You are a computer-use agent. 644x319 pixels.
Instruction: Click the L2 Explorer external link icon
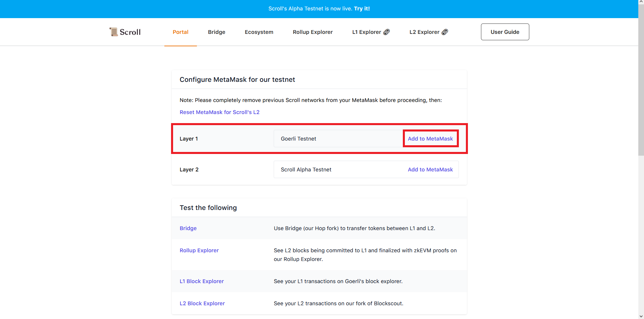(445, 32)
